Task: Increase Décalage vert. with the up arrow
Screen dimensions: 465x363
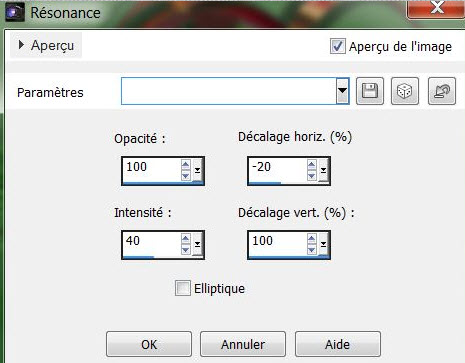Action: pyautogui.click(x=312, y=238)
